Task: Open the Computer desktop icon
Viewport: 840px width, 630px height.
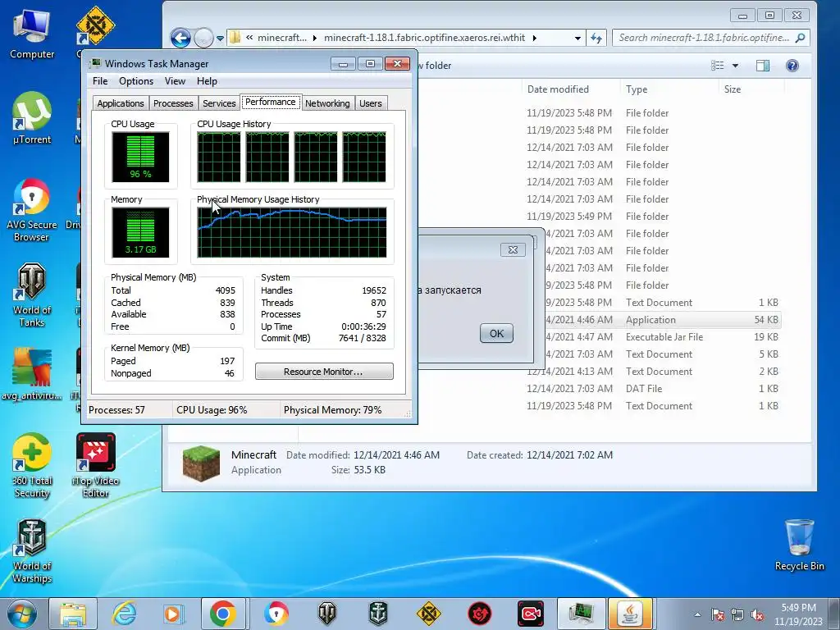Action: click(x=32, y=33)
